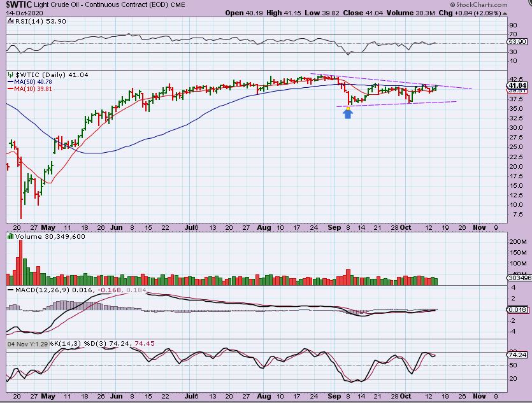532x403 pixels.
Task: Click the 74.24 stochastic value tag
Action: coord(516,354)
